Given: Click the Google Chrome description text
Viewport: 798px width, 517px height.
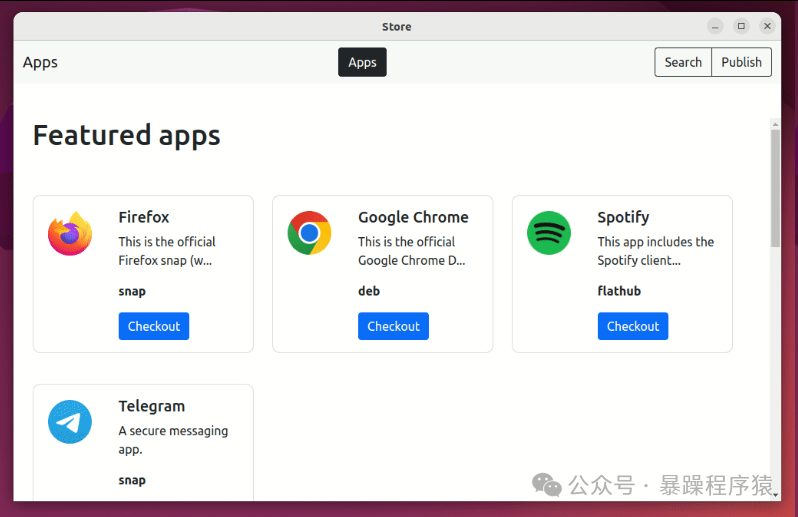Looking at the screenshot, I should (x=411, y=251).
